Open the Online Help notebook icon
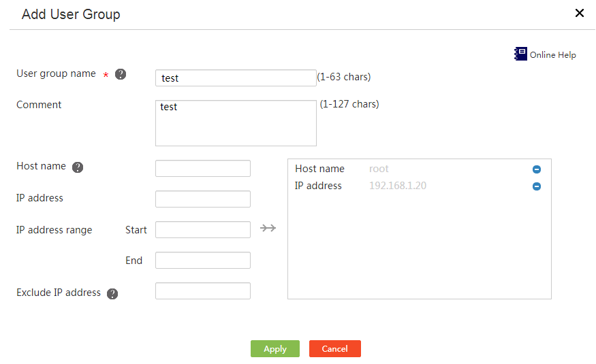The width and height of the screenshot is (596, 364). (520, 54)
